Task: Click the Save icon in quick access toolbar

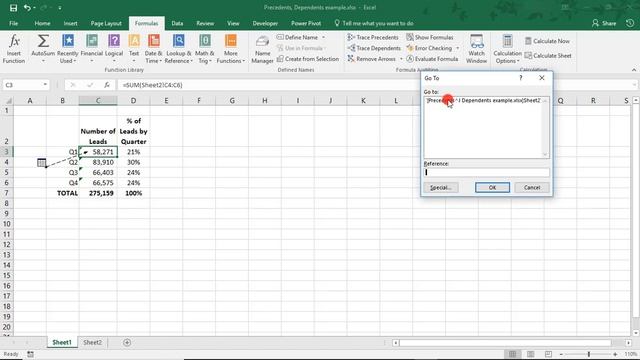Action: pos(13,8)
